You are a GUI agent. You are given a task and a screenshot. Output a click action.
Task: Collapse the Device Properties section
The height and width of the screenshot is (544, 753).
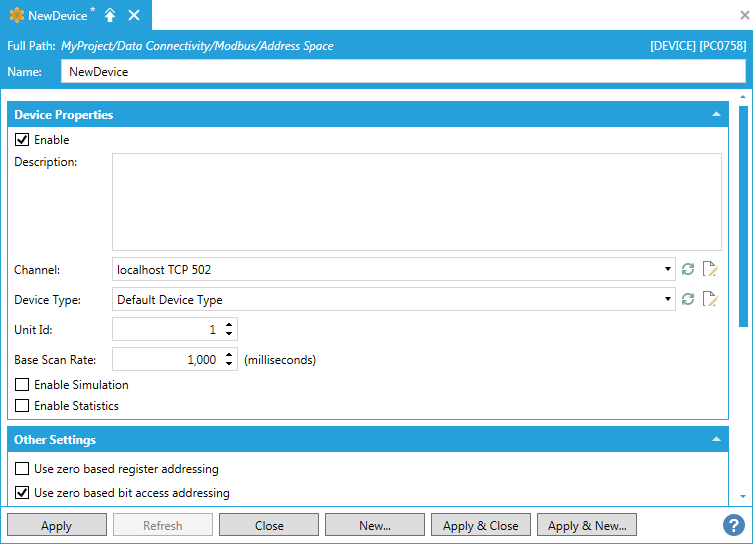tap(716, 115)
